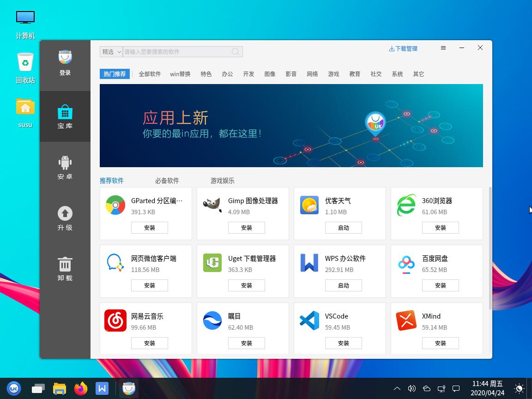Click the VSCode app icon
The height and width of the screenshot is (399, 532).
click(309, 321)
